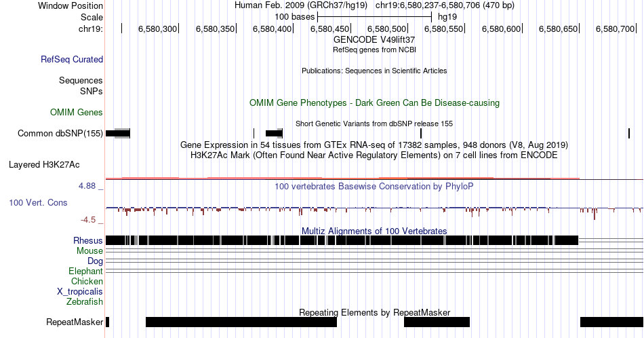Click the Elephant alignment row label
The height and width of the screenshot is (338, 644).
(85, 271)
